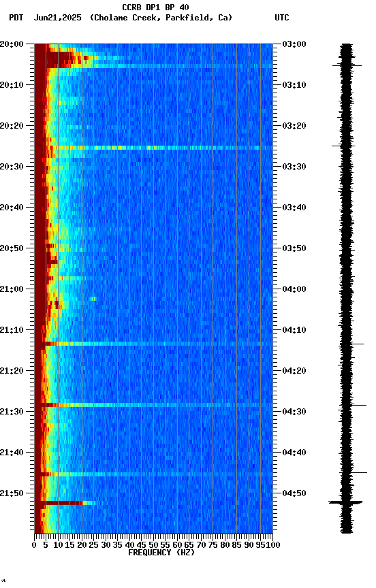Click the 04:40 UTC time label
The width and height of the screenshot is (376, 588).
(x=294, y=453)
